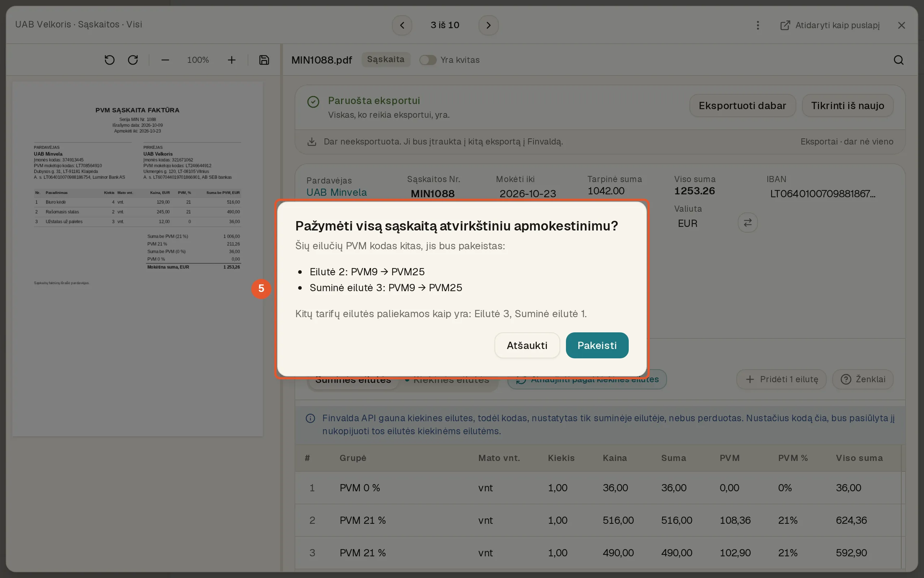
Task: Click the download icon beside Dar neeksportuota
Action: pyautogui.click(x=311, y=142)
